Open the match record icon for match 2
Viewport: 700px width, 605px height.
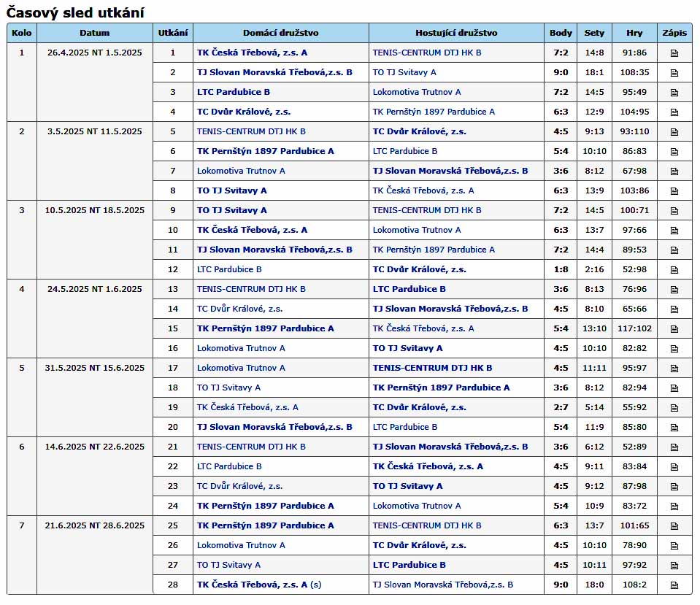674,73
